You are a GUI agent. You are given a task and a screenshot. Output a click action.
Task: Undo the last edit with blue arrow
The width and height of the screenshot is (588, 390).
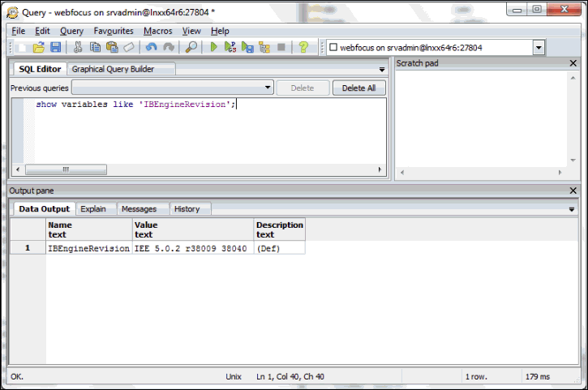151,47
